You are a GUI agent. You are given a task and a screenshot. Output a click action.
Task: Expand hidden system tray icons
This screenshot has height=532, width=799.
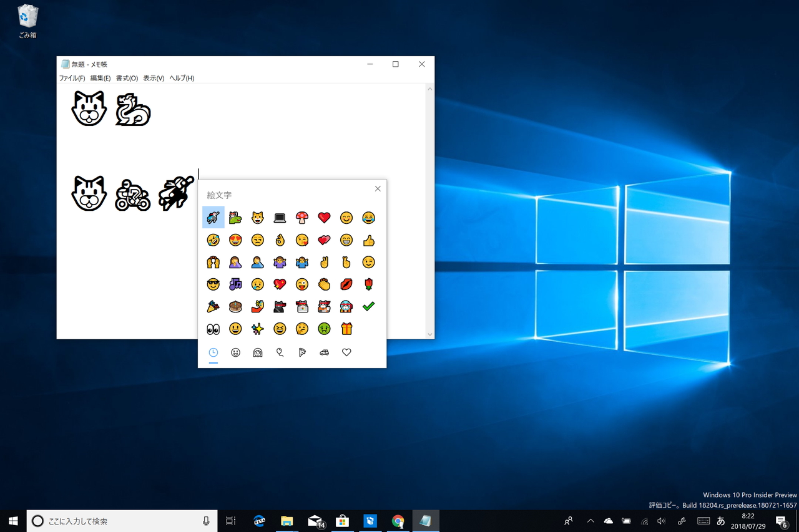(589, 521)
